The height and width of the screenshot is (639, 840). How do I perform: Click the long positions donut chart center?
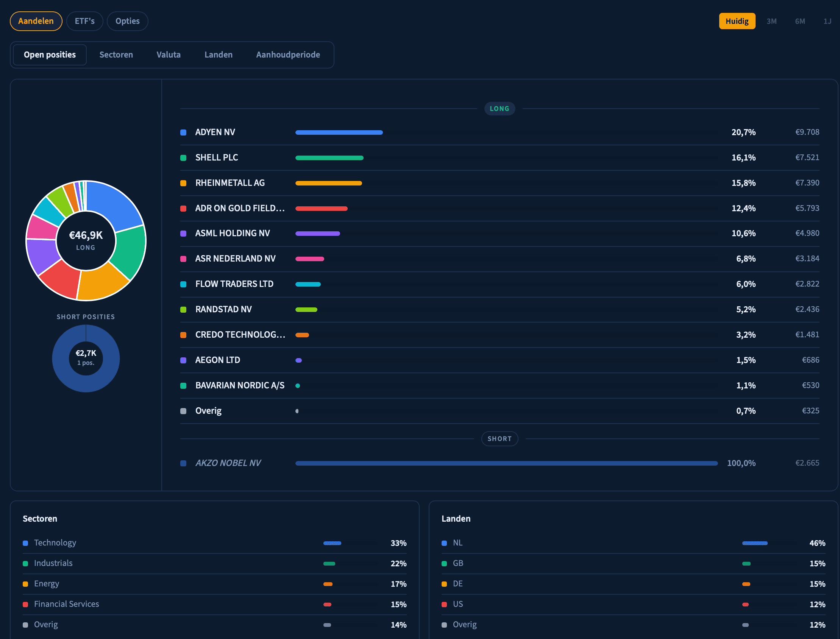[86, 240]
